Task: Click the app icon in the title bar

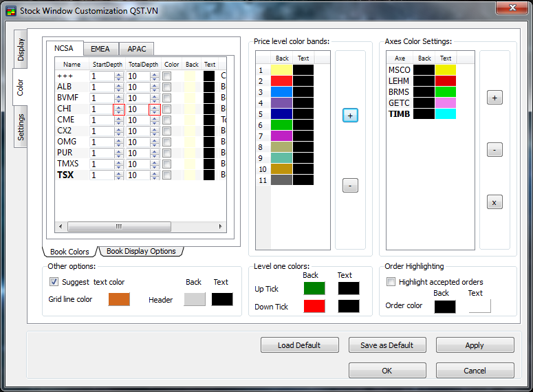Action: 10,10
